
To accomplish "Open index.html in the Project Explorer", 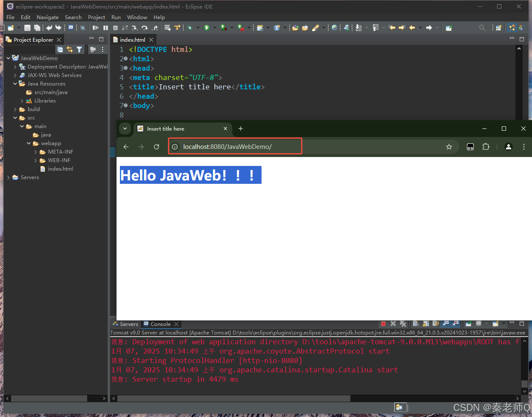I will (x=60, y=169).
